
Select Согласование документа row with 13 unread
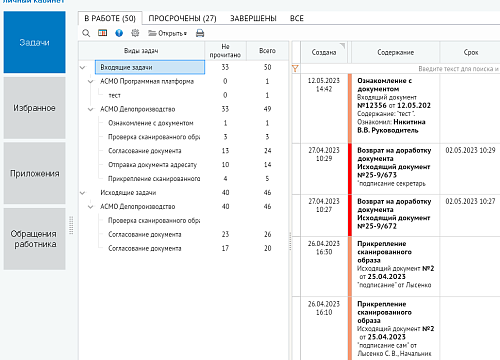coord(183,151)
